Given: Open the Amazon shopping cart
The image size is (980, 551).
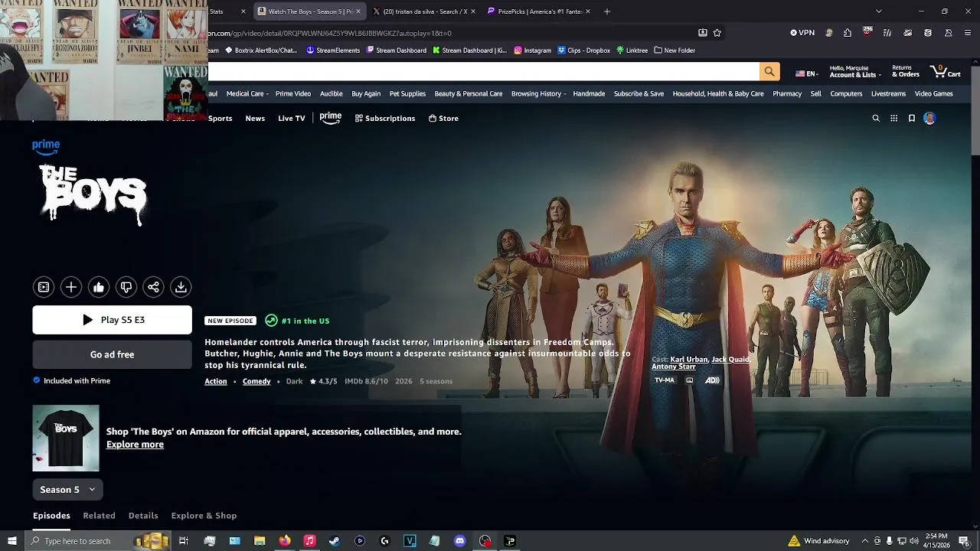Looking at the screenshot, I should [x=946, y=72].
